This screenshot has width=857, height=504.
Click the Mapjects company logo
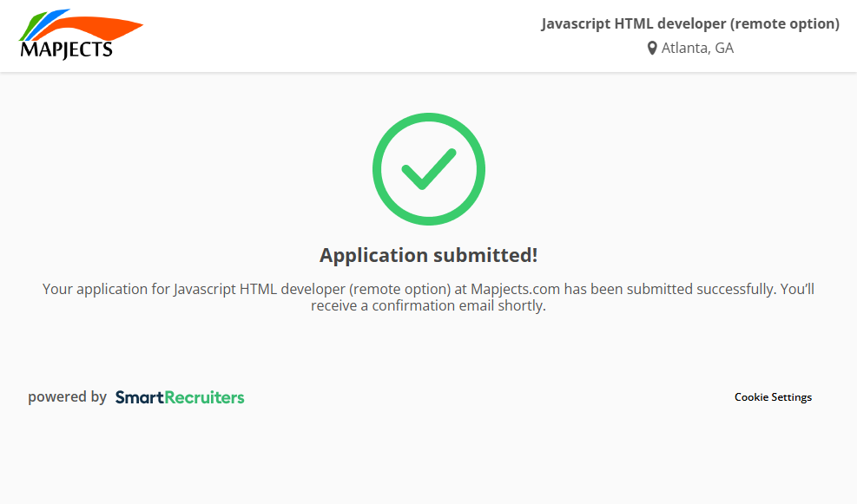pyautogui.click(x=80, y=36)
